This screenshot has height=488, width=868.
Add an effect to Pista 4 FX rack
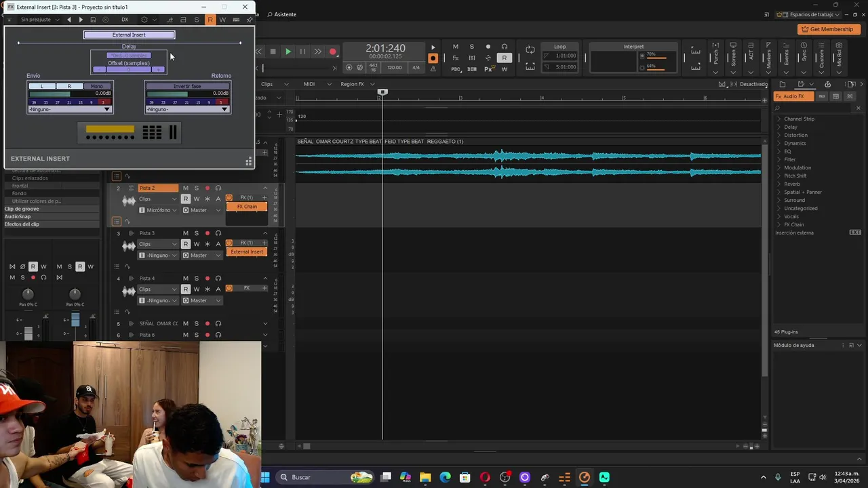(264, 288)
